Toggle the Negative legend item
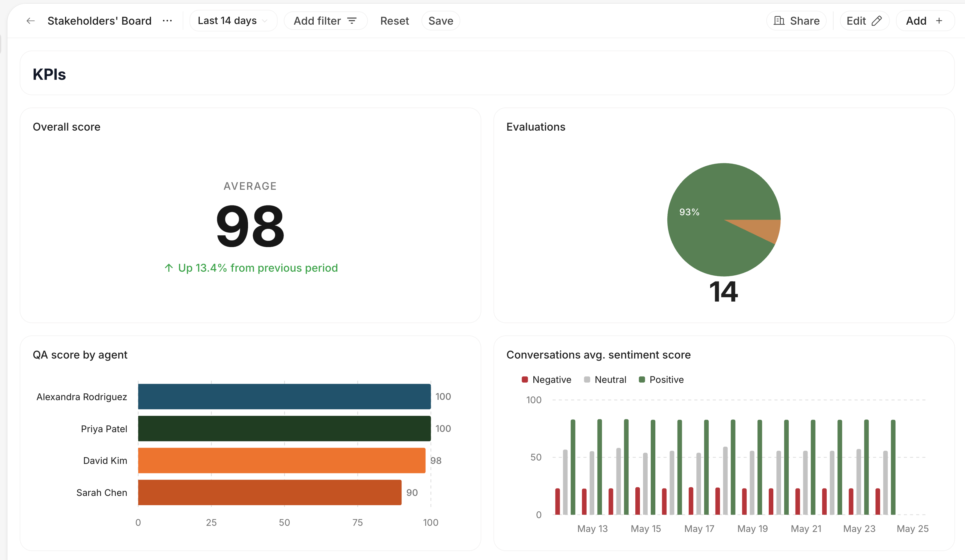Screen dimensions: 965x560 [547, 380]
